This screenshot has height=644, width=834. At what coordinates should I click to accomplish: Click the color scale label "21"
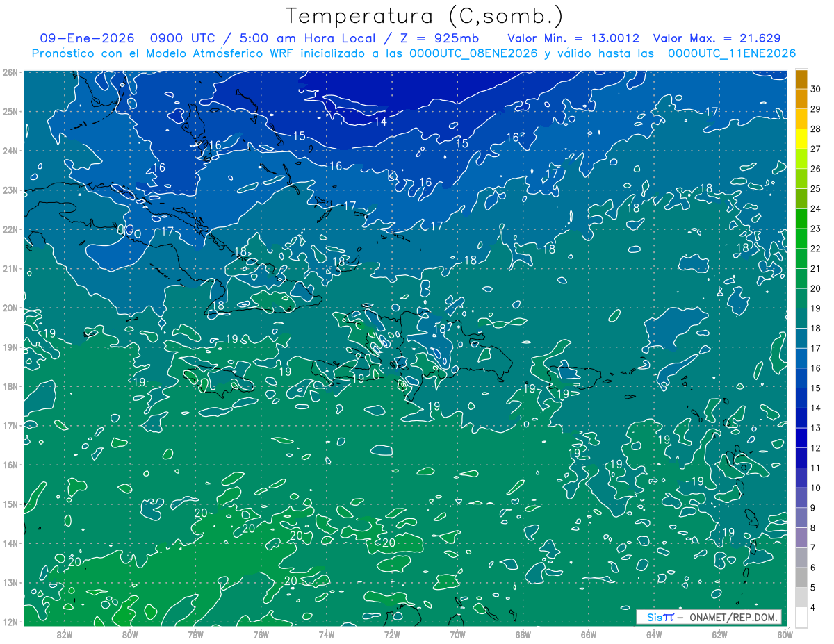(x=816, y=268)
